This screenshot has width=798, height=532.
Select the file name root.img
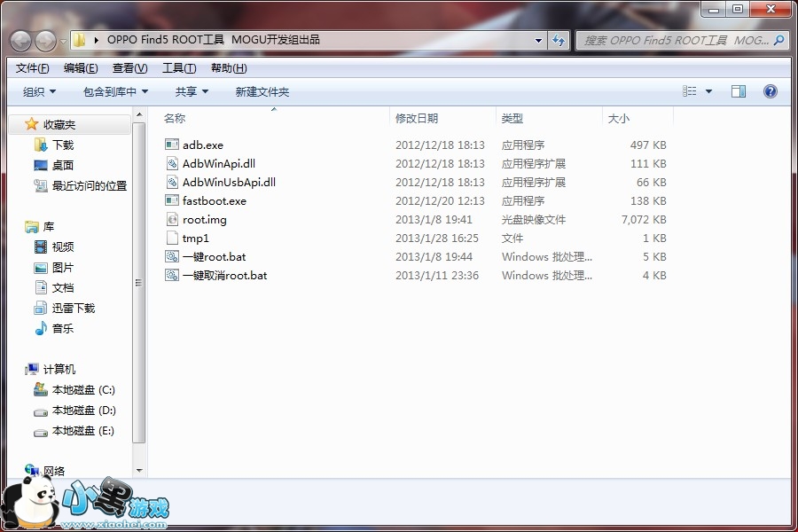(205, 220)
